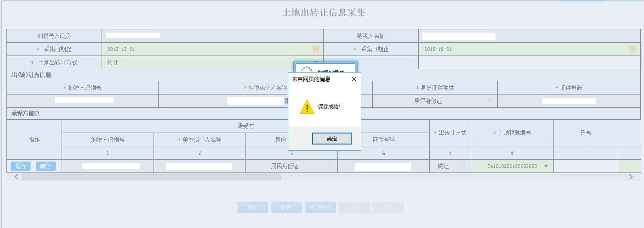
Task: Click the 出让方 纳税人识别号 input field
Action: (83, 100)
